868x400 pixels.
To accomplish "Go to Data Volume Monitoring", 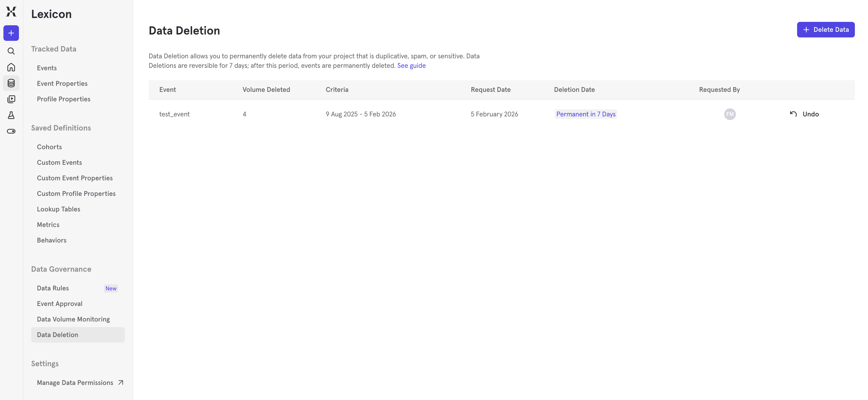I will point(73,319).
